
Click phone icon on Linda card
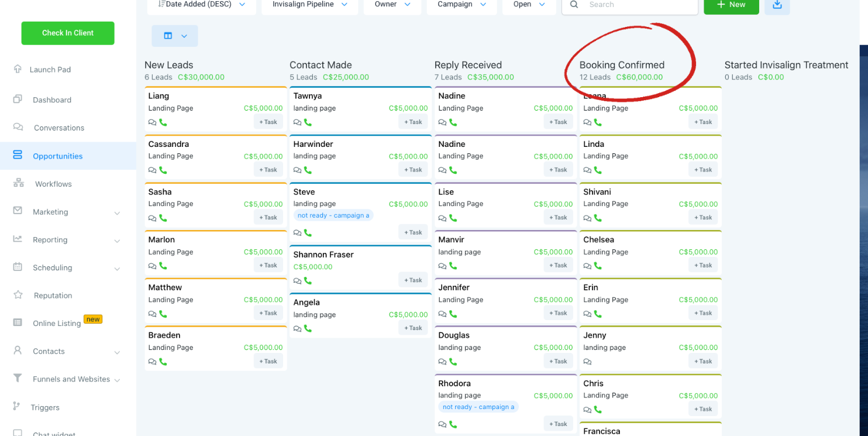point(598,170)
